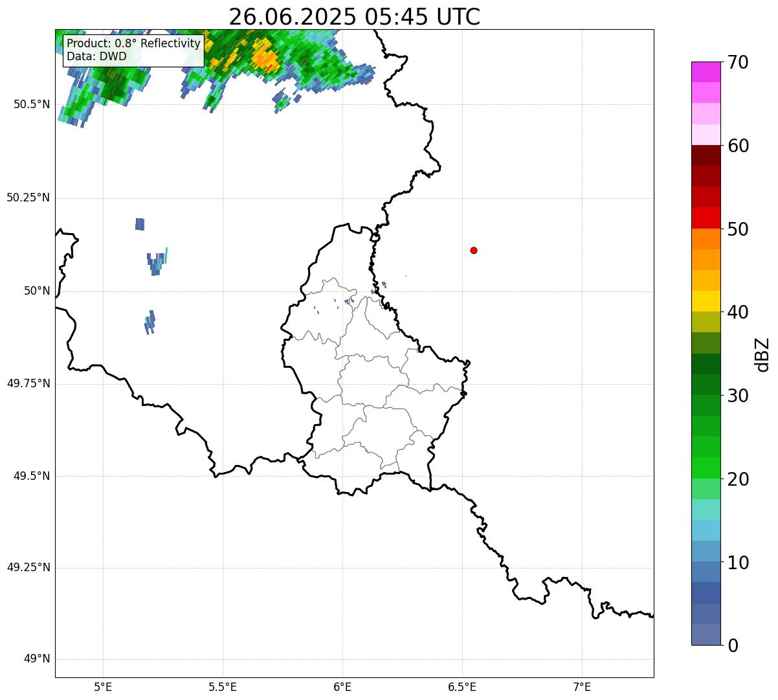Select the 49.75°N latitude label

coord(28,383)
